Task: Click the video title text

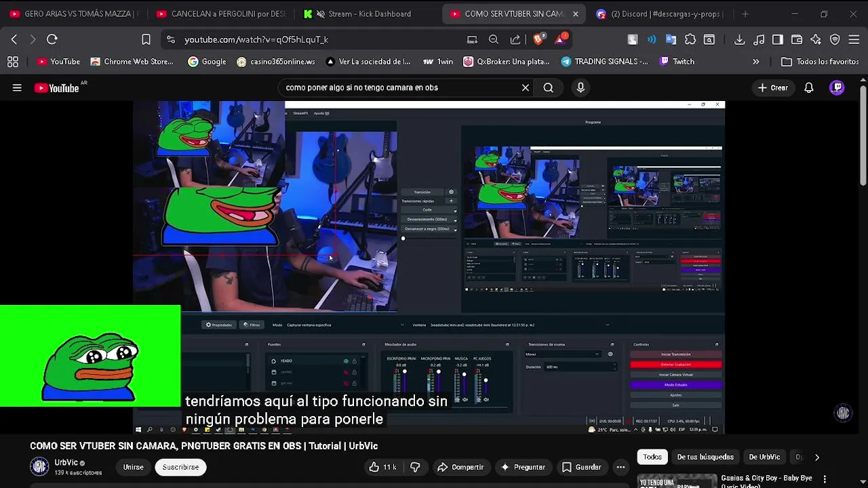Action: [204, 446]
